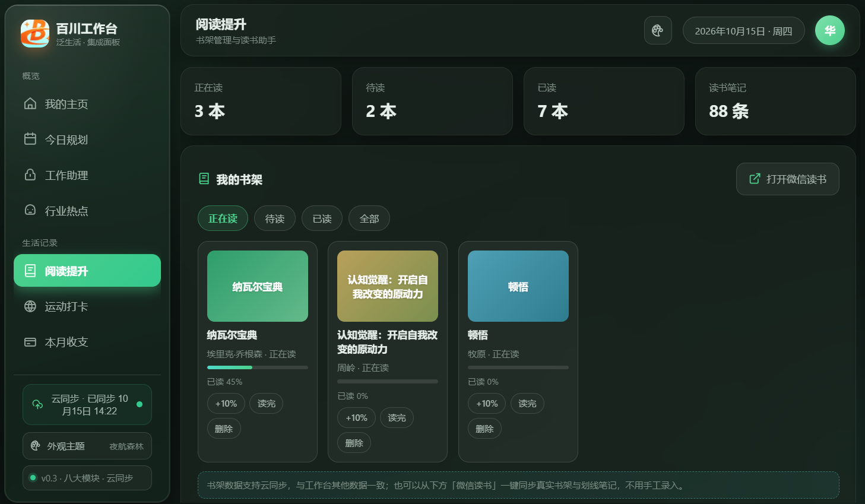The width and height of the screenshot is (865, 504).
Task: Open the 顿悟 book cover
Action: pos(518,286)
